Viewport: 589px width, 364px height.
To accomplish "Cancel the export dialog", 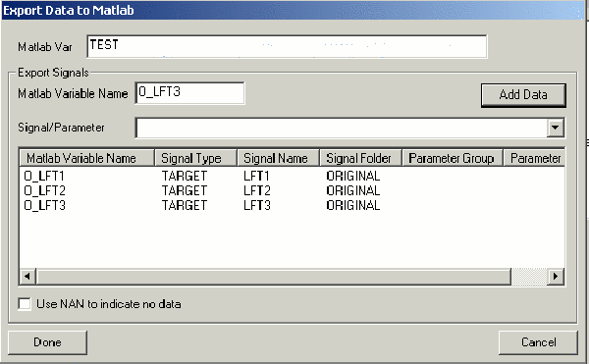I will point(538,342).
